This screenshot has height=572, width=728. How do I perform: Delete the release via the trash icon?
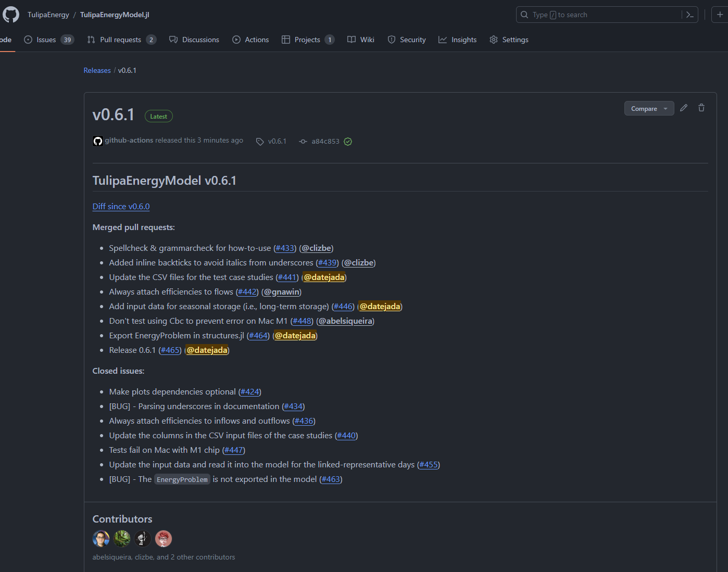[x=701, y=108]
